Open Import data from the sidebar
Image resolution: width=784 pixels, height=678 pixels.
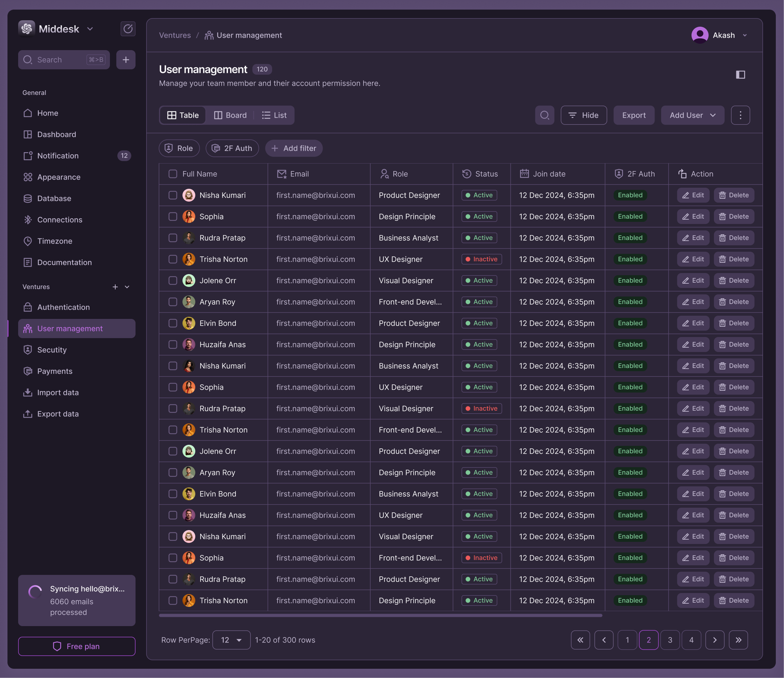point(58,393)
